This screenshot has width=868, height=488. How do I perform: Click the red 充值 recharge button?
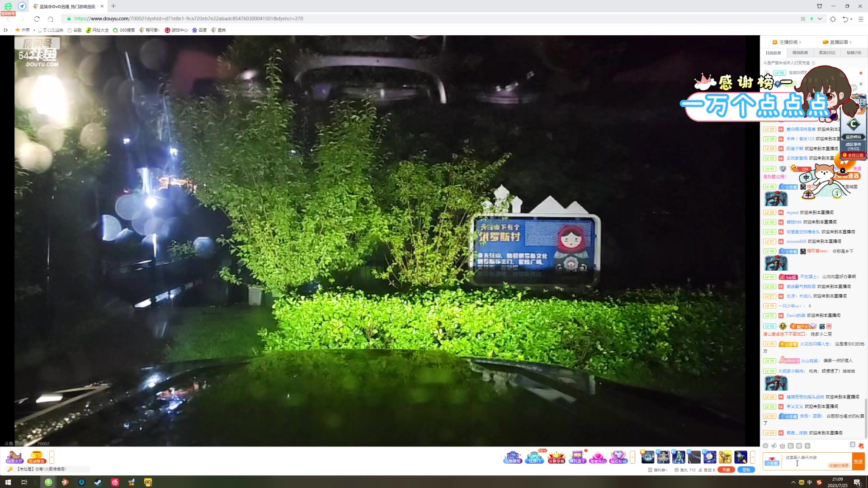point(726,470)
